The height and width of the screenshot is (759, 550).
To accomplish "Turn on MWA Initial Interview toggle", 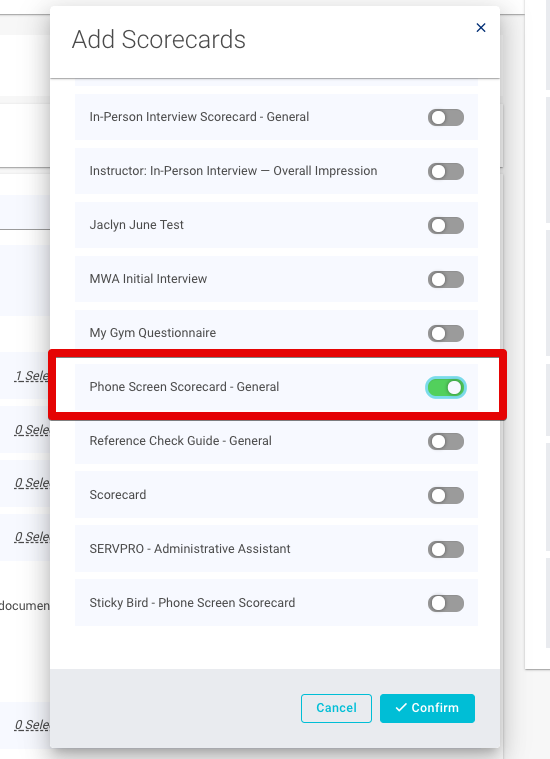I will 446,279.
